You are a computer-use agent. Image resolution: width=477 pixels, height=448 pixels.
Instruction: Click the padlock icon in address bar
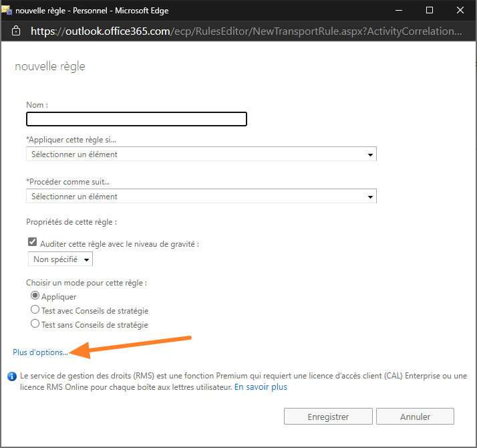16,31
